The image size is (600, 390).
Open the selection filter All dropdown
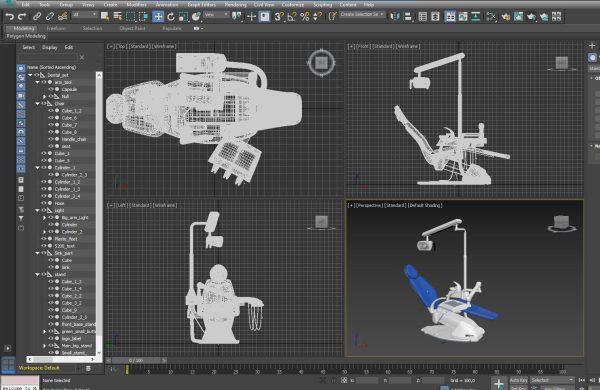pos(85,15)
